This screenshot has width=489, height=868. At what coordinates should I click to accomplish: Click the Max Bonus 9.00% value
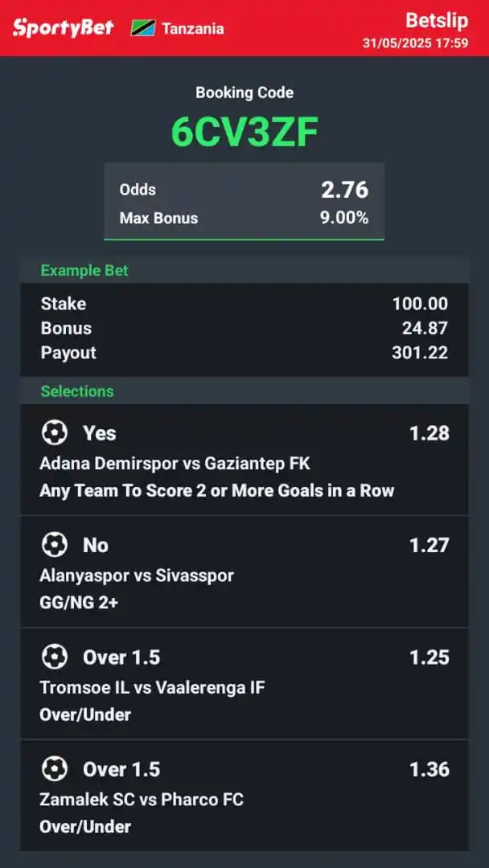(344, 218)
